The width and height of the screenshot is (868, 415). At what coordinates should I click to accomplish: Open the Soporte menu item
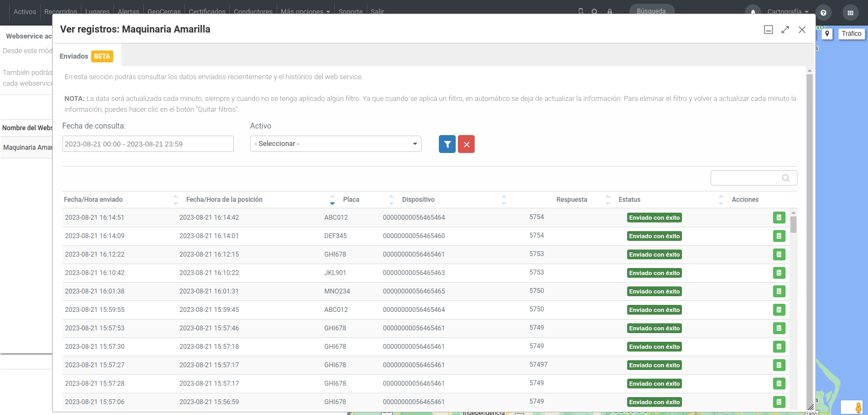pos(350,11)
